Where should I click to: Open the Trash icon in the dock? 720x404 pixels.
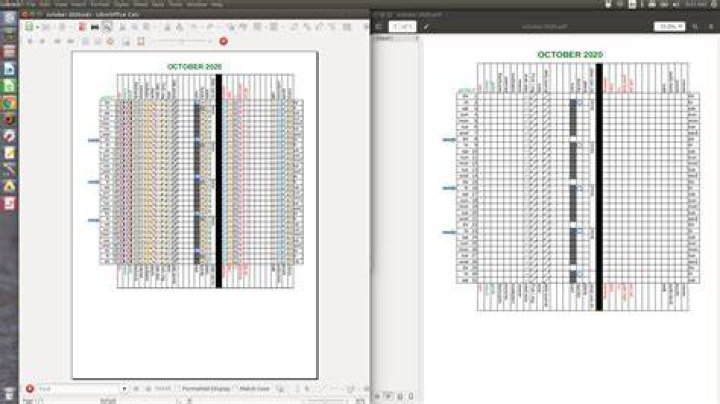[9, 394]
